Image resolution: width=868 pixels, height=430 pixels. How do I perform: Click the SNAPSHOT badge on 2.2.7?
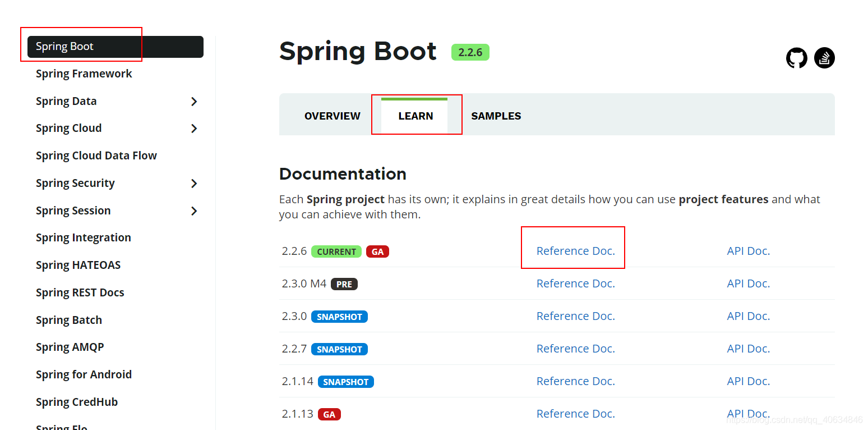tap(339, 349)
